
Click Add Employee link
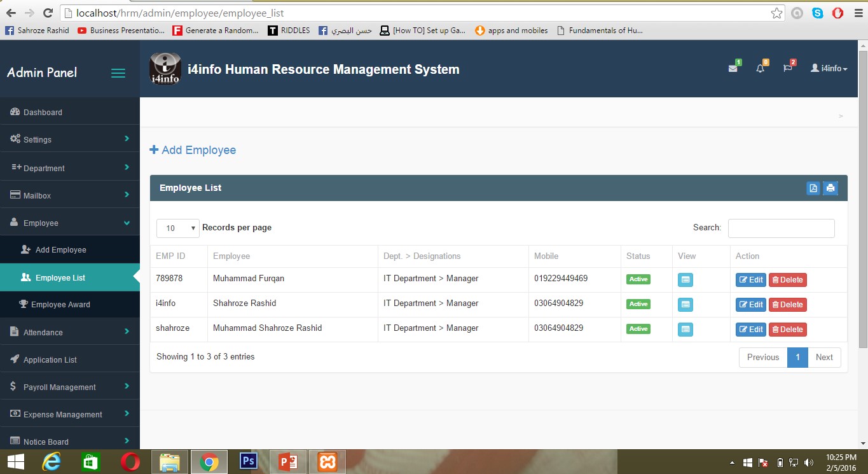pos(193,150)
